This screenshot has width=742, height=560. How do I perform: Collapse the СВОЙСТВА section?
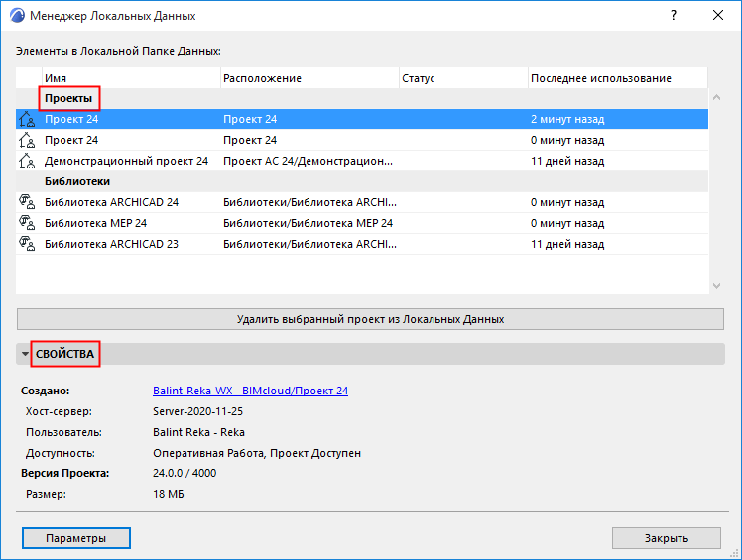pos(25,354)
